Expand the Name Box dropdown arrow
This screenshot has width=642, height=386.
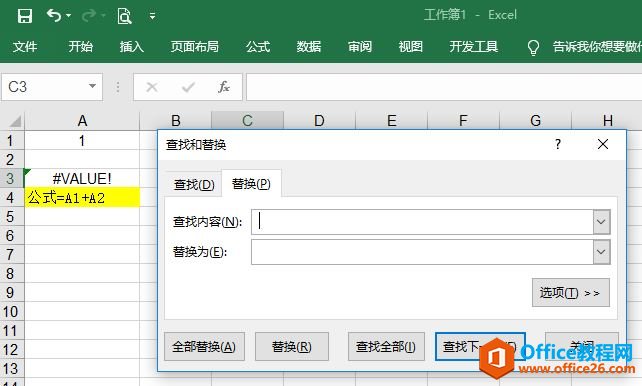click(x=93, y=86)
